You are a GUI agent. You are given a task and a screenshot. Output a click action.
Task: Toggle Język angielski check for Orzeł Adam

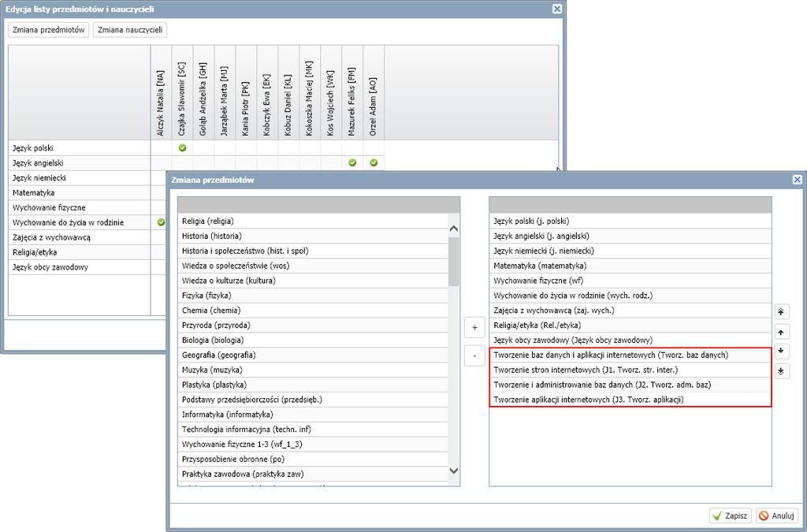[374, 162]
